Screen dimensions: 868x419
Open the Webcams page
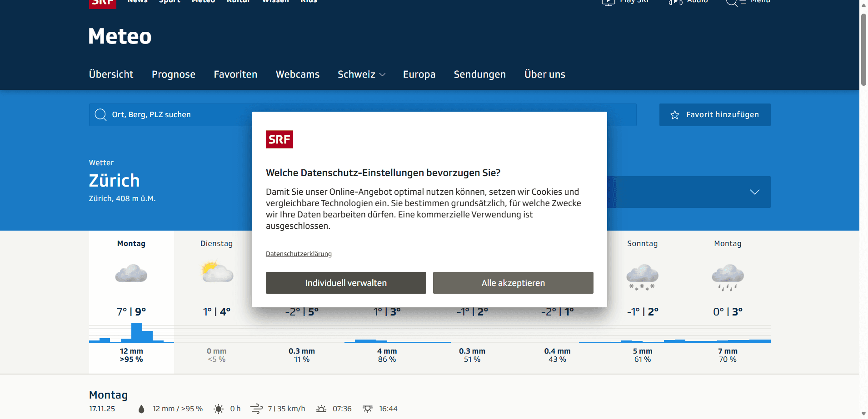[298, 74]
